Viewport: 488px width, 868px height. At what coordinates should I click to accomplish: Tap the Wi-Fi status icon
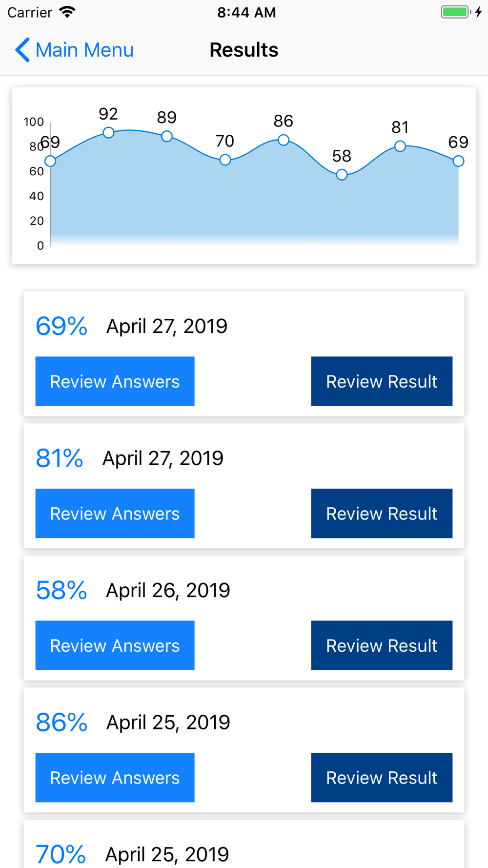tap(67, 12)
